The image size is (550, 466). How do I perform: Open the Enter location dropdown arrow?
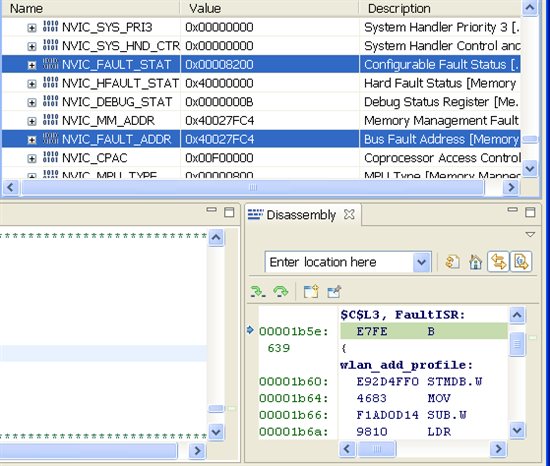422,262
